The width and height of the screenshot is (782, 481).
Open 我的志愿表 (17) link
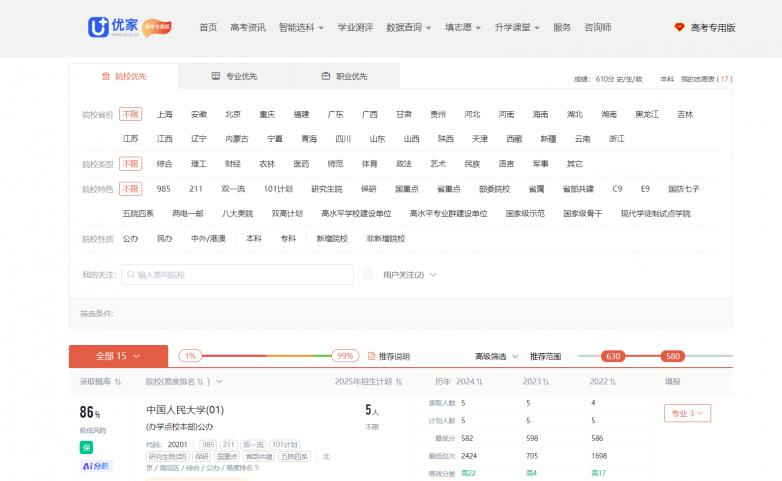[707, 79]
